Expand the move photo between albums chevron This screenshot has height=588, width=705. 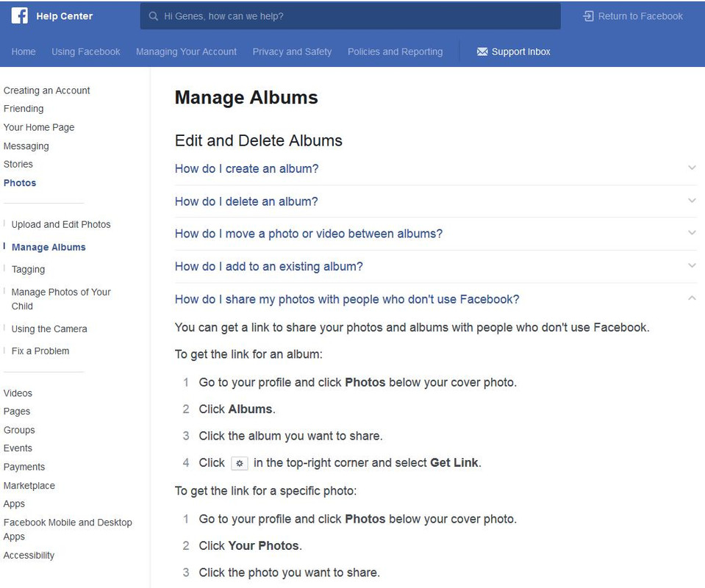point(692,233)
